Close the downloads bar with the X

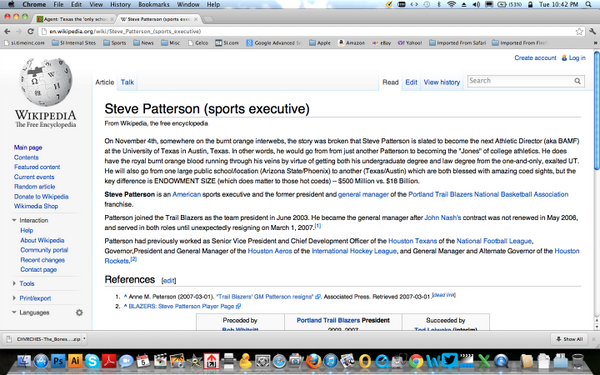point(594,339)
